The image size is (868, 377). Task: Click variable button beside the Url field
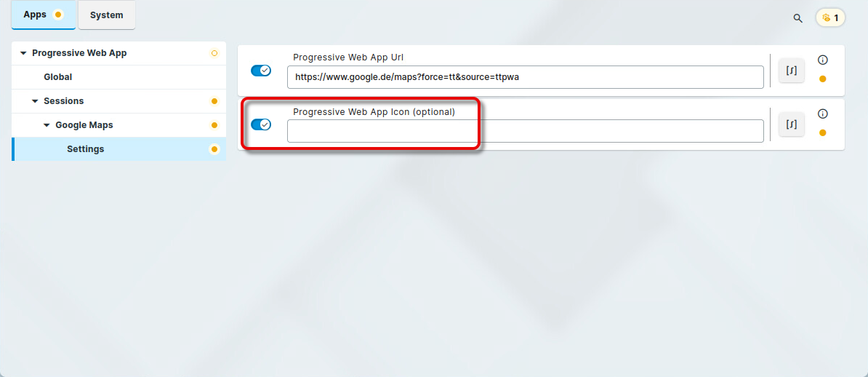[x=792, y=71]
